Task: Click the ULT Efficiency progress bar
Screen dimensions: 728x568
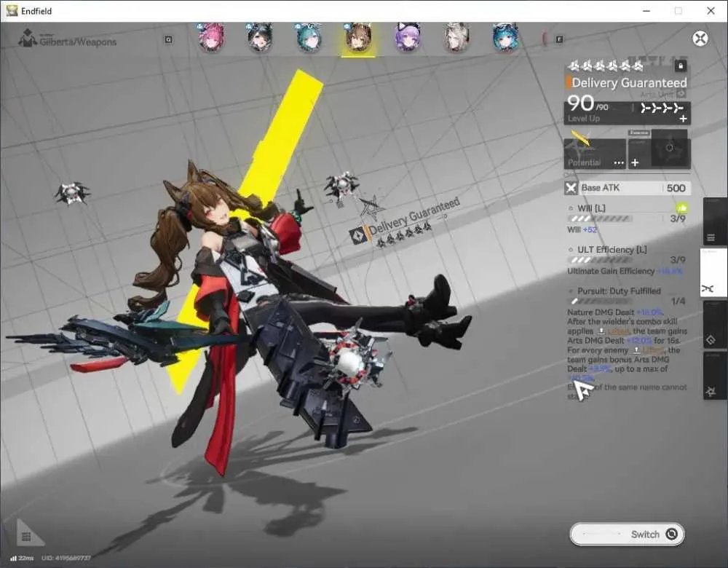Action: point(599,260)
